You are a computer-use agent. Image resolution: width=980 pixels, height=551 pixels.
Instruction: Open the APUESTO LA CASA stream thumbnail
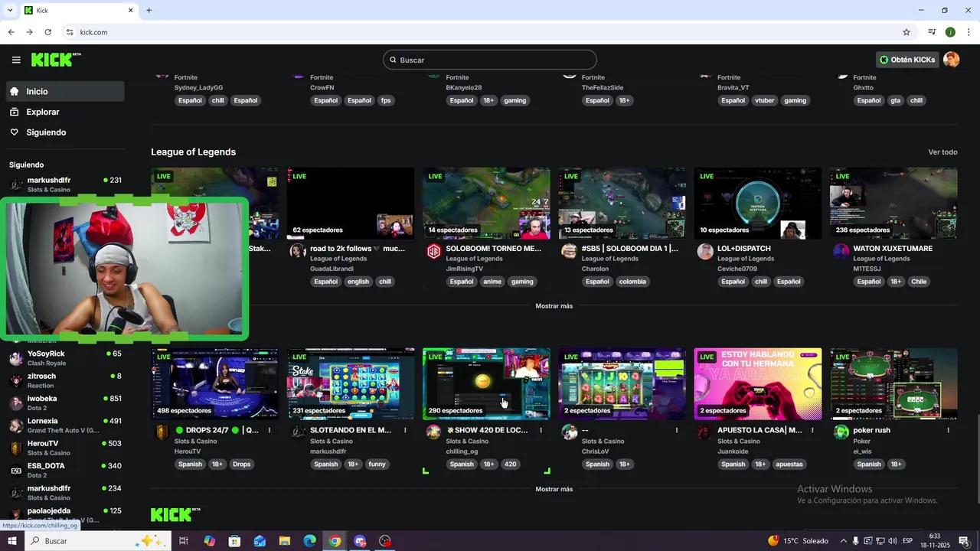(x=758, y=384)
